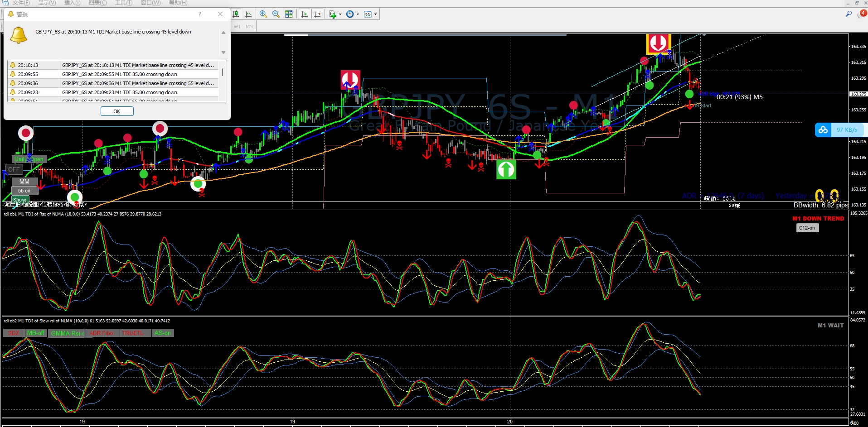Click the chart templates icon
This screenshot has height=427, width=868.
[368, 14]
